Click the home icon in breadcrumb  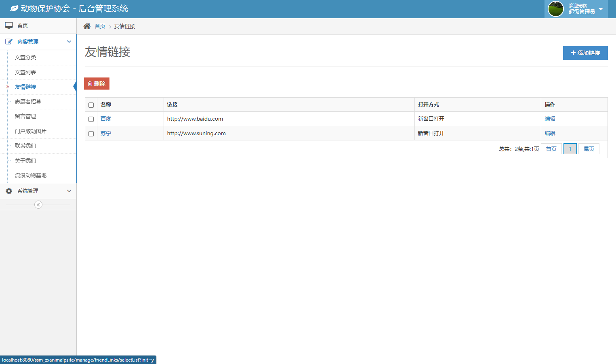(87, 26)
